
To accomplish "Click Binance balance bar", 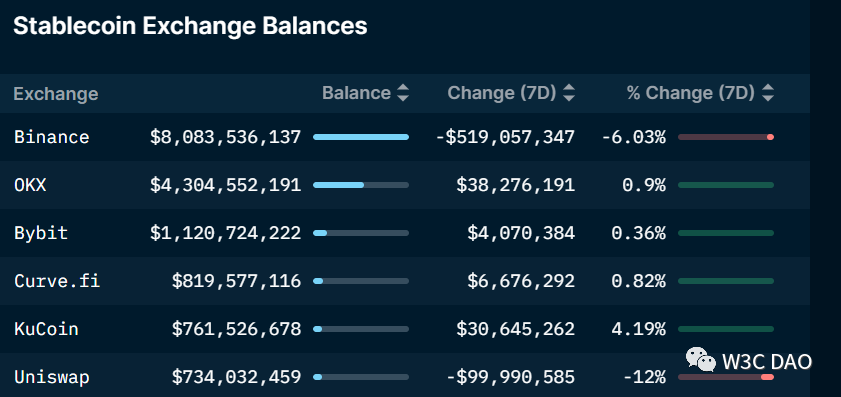I will coord(361,137).
